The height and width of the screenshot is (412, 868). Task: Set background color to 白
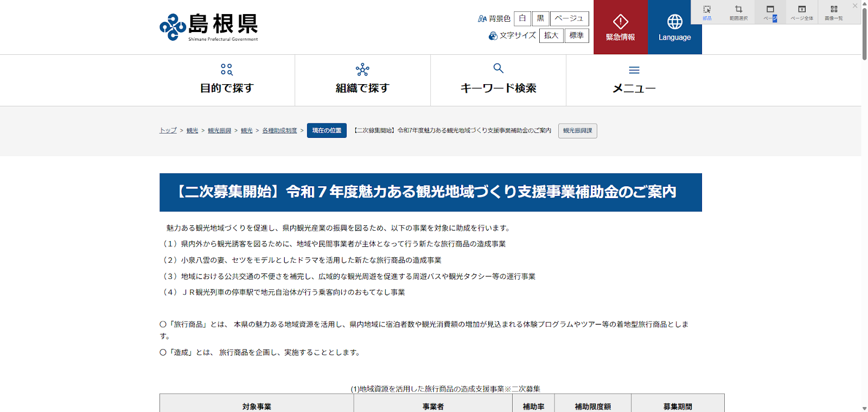(522, 18)
